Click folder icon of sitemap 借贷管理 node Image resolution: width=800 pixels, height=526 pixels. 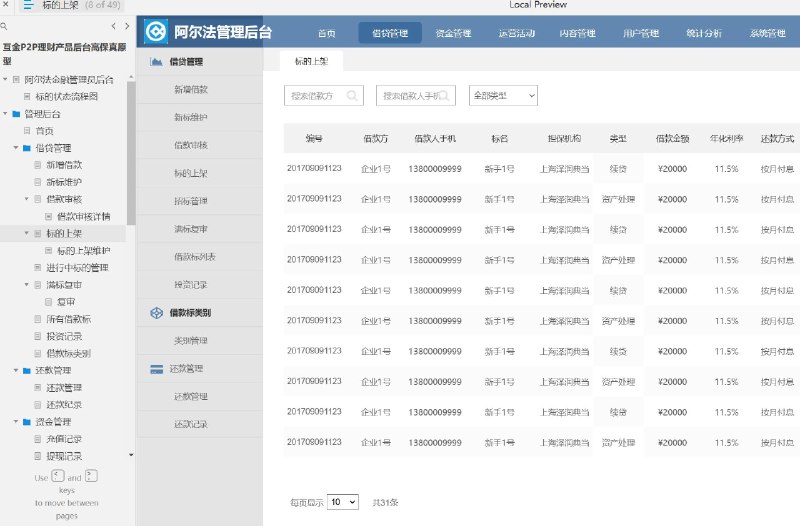point(27,148)
